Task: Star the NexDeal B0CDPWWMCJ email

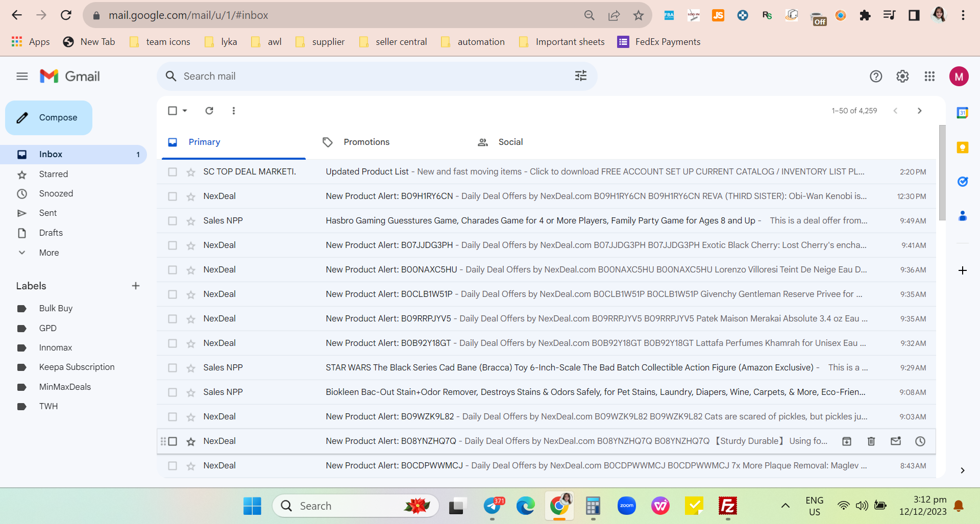Action: pyautogui.click(x=191, y=466)
